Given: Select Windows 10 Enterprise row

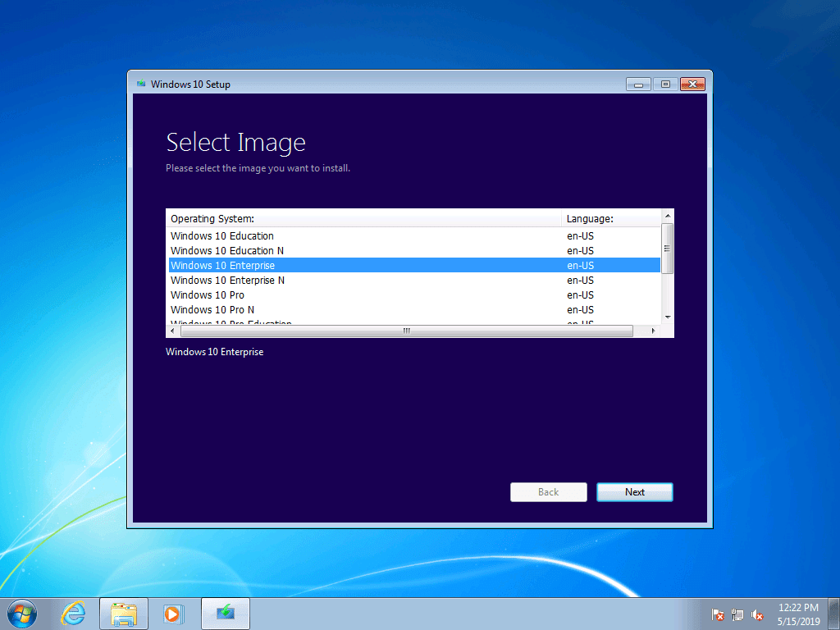Looking at the screenshot, I should pyautogui.click(x=414, y=265).
